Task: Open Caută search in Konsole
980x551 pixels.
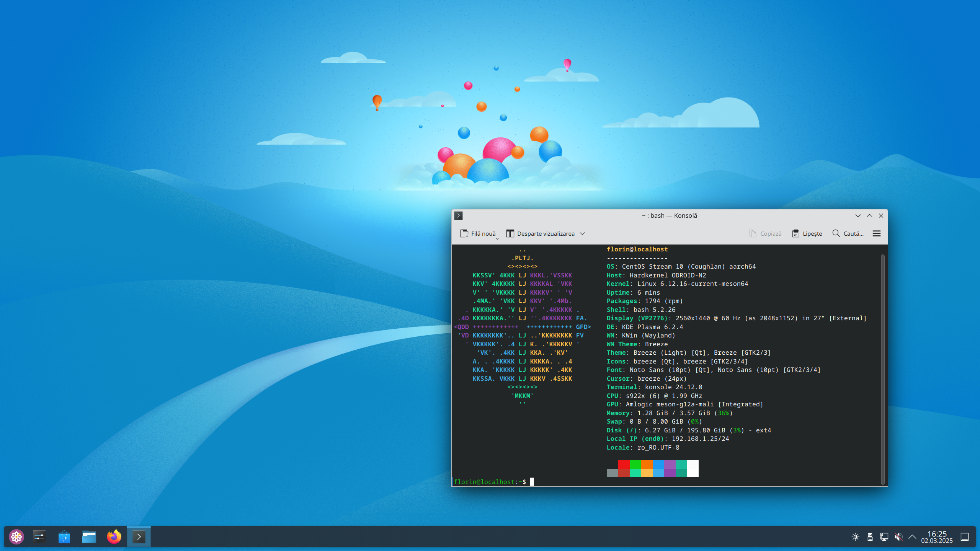Action: 848,234
